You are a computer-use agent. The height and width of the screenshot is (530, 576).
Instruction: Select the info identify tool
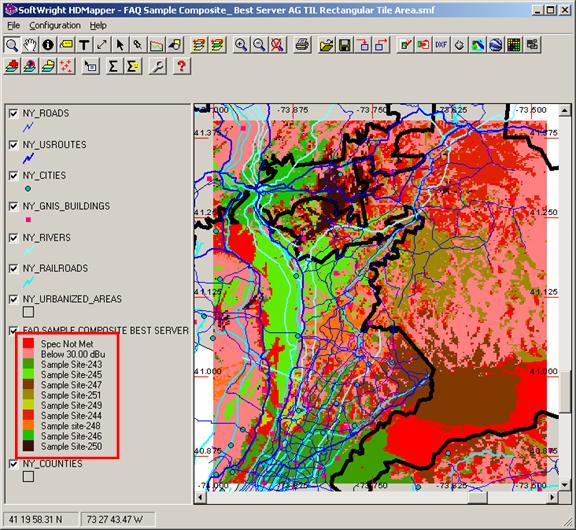(x=48, y=45)
